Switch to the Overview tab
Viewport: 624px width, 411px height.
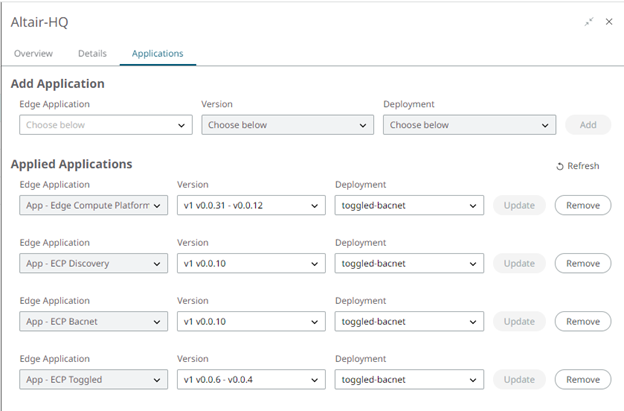click(x=34, y=53)
